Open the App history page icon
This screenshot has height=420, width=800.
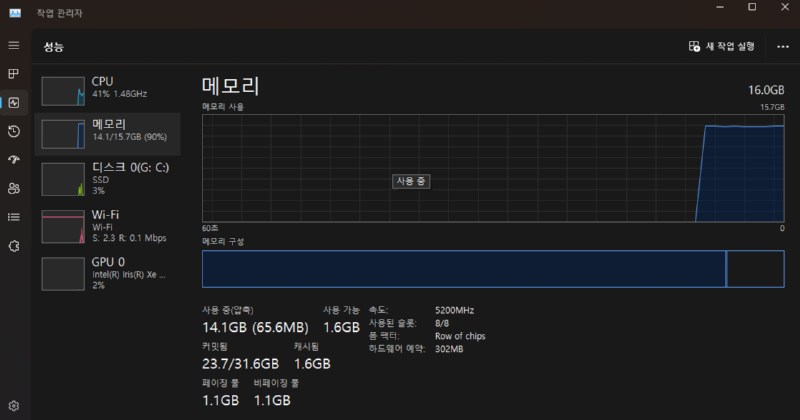14,131
